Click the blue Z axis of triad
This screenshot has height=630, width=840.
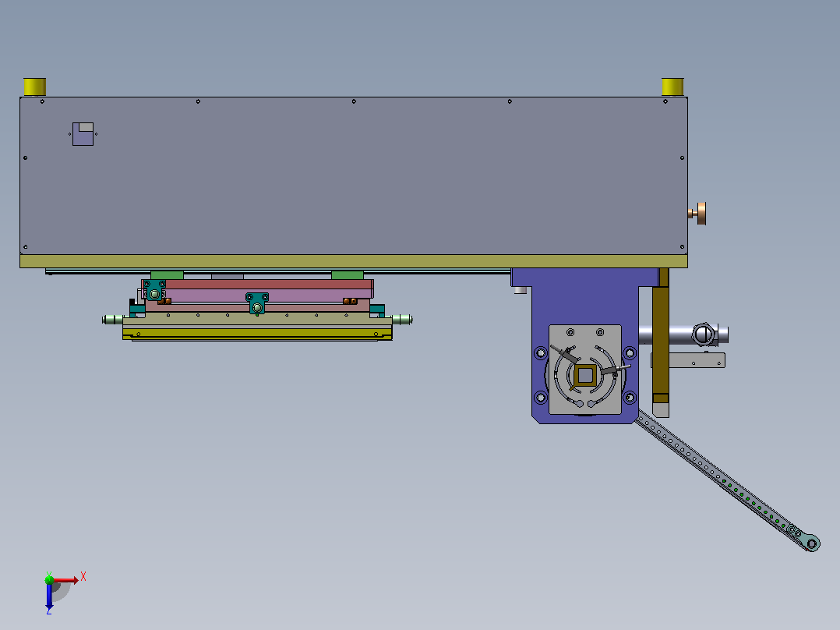(49, 596)
